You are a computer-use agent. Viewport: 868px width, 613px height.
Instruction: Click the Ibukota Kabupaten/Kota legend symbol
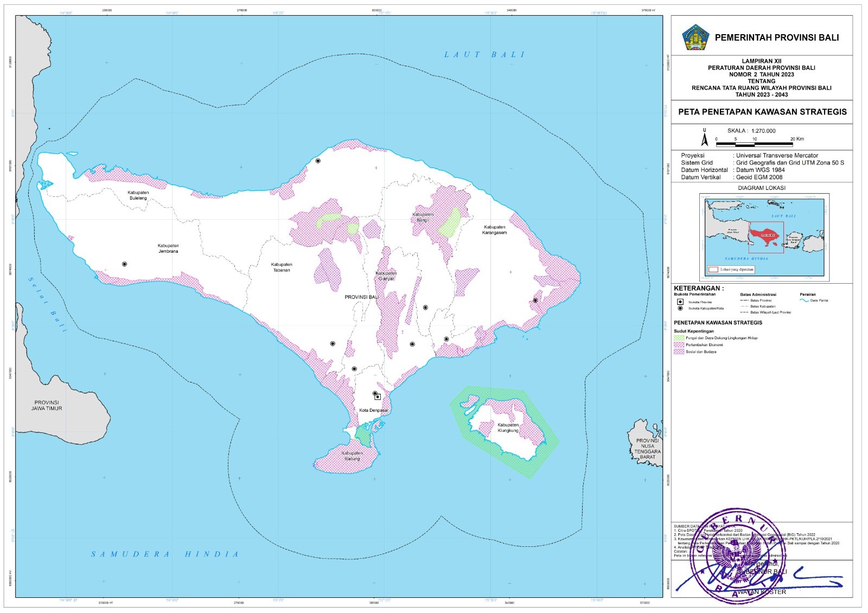click(680, 308)
